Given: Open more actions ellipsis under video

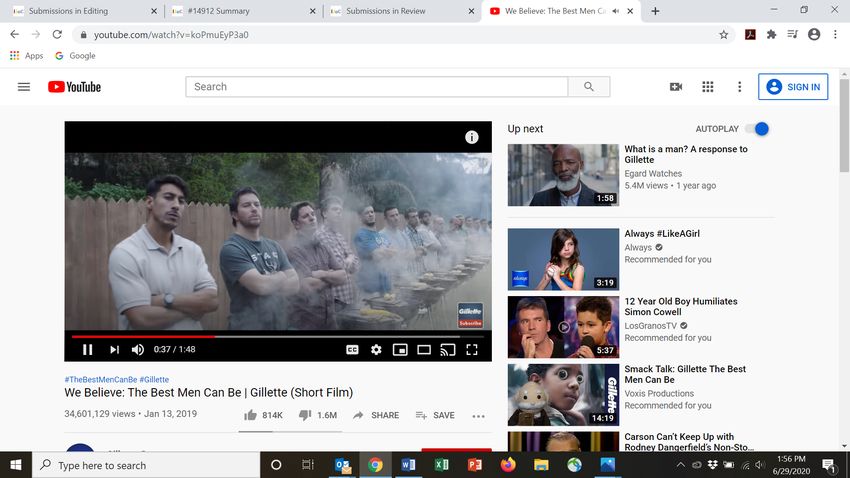Looking at the screenshot, I should coord(478,416).
